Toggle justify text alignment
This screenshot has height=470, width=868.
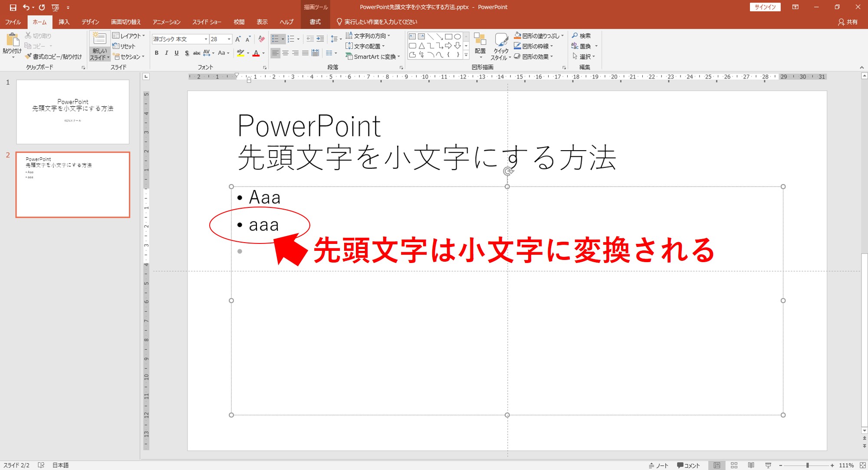305,53
